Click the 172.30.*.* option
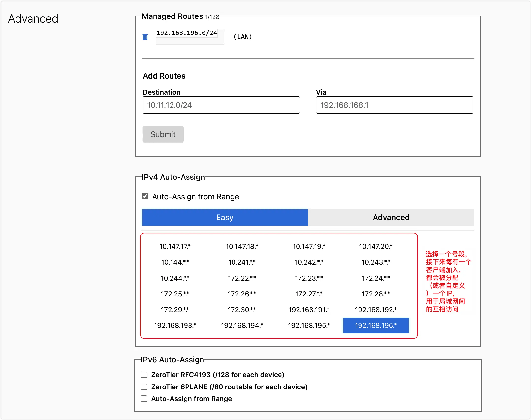The width and height of the screenshot is (531, 420). 242,310
